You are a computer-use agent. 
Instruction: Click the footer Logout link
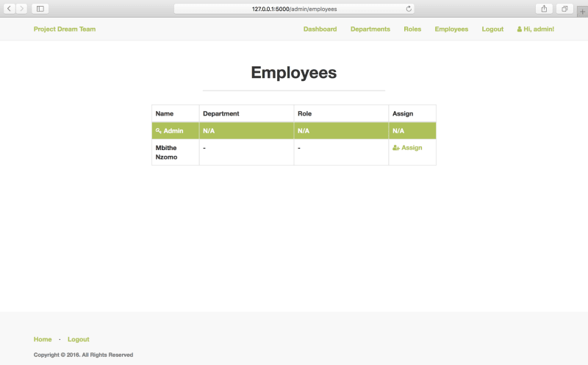coord(79,339)
